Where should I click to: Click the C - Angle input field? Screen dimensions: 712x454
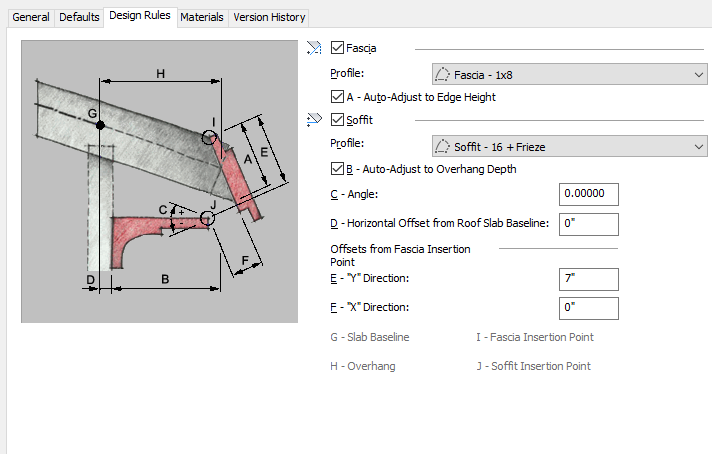coord(588,194)
